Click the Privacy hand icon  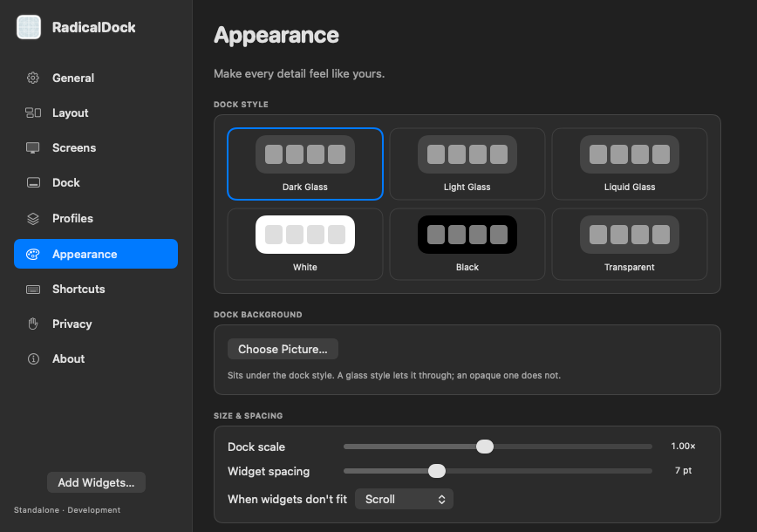(x=33, y=324)
